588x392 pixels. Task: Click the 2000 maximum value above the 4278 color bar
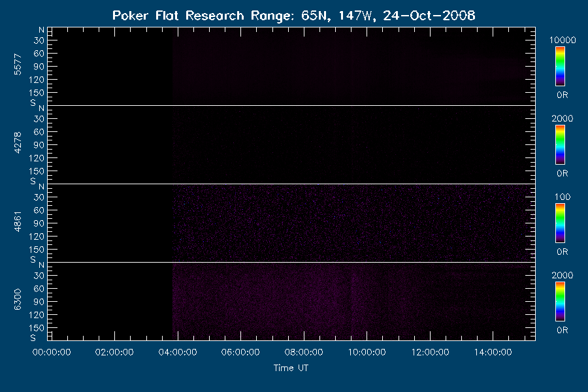click(562, 118)
